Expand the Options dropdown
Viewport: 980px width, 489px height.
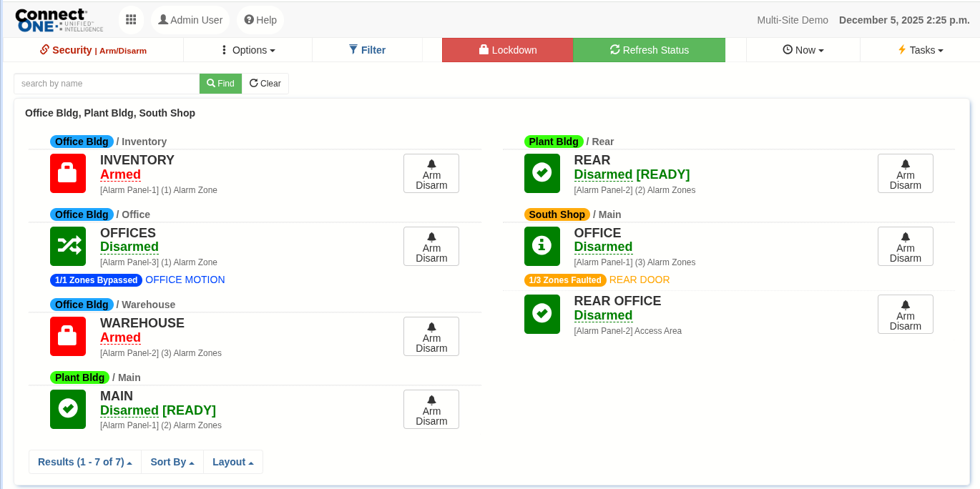click(248, 50)
